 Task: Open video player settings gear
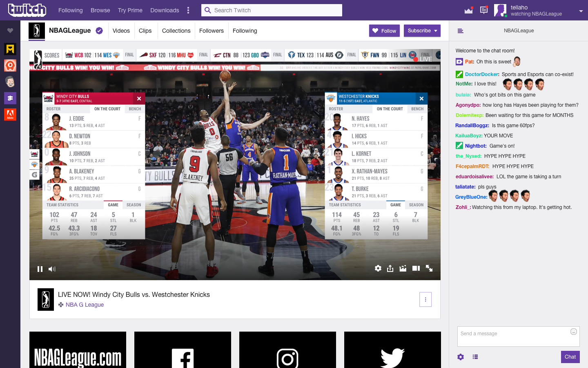pos(378,268)
